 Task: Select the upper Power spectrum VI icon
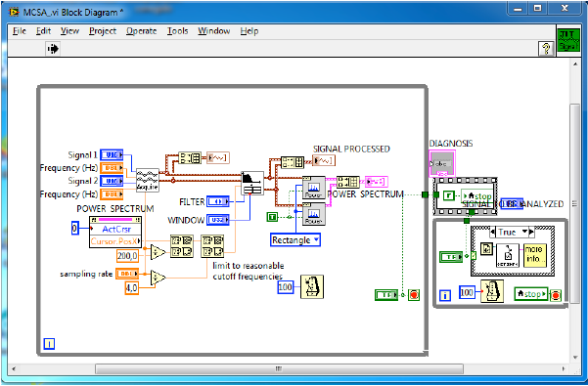(313, 188)
